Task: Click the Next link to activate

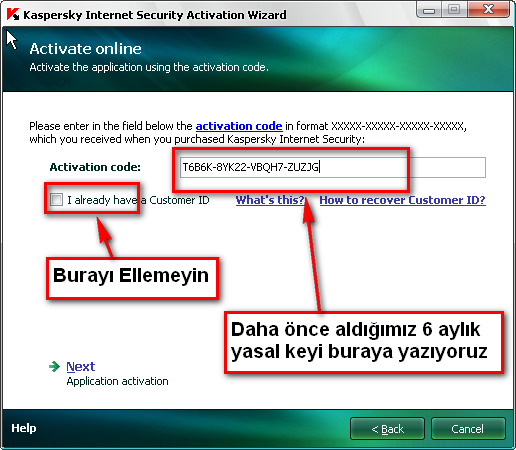Action: [x=81, y=366]
